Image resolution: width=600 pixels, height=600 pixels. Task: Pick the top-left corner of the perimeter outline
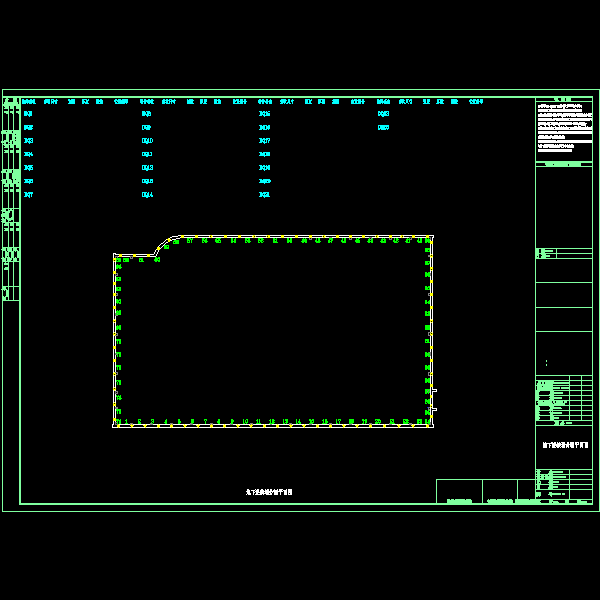115,256
